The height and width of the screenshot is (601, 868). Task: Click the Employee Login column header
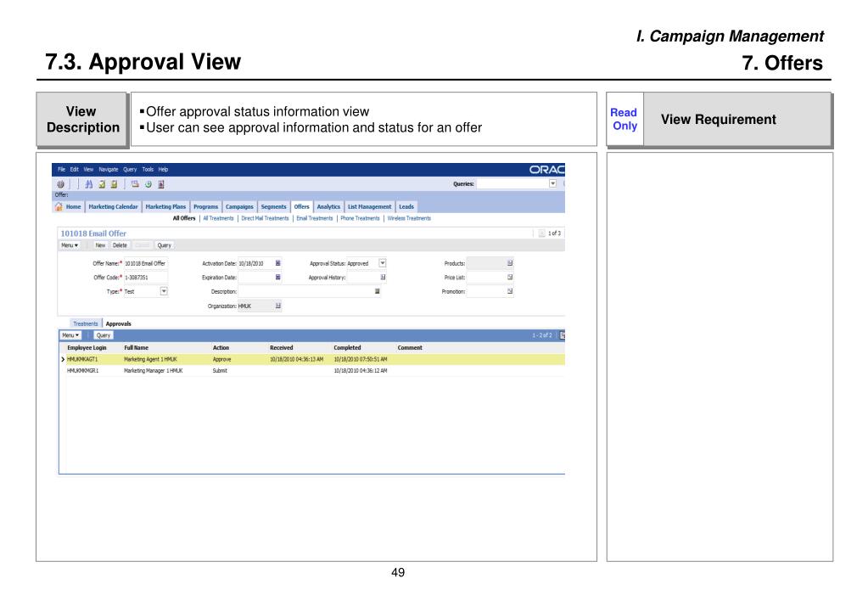pos(87,348)
